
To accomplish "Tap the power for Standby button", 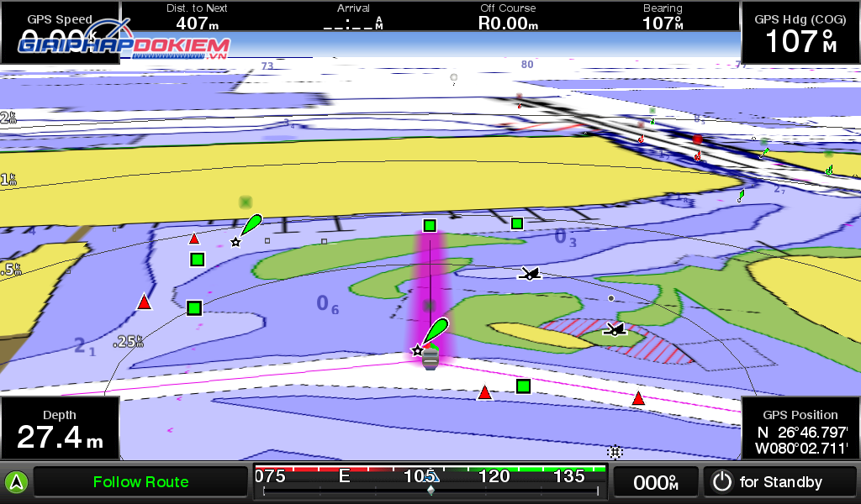I will 779,482.
